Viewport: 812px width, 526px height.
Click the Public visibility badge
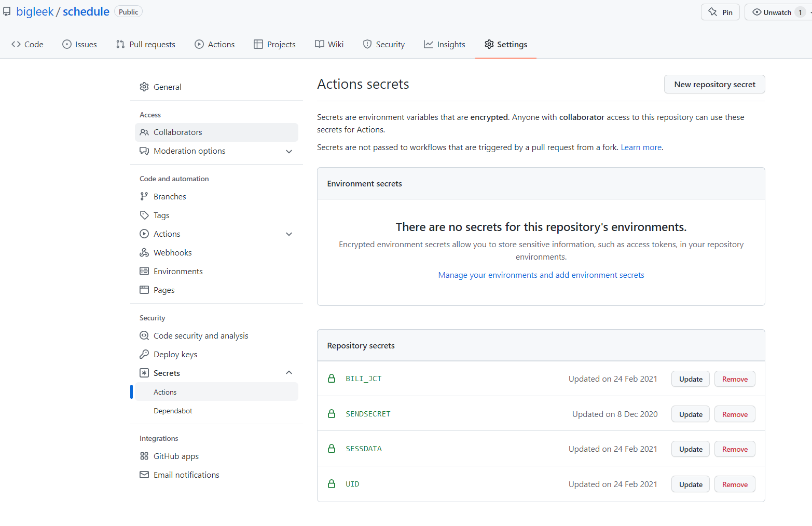(128, 12)
